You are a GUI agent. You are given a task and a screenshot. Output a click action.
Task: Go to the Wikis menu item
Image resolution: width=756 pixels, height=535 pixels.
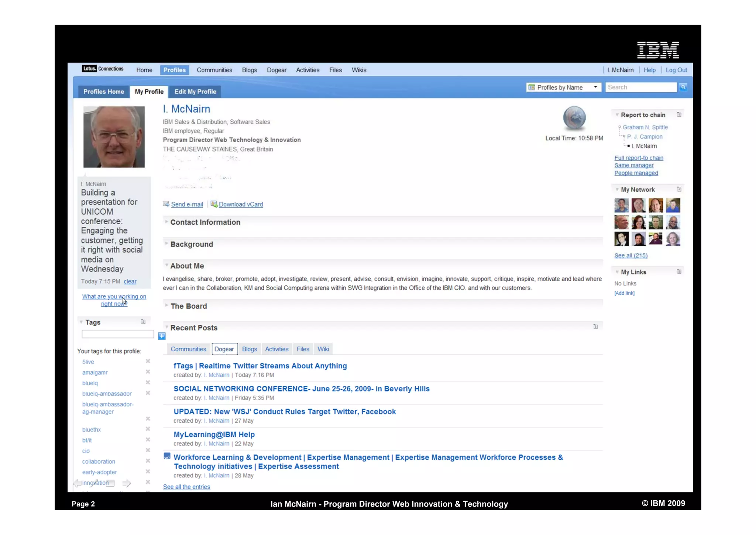pos(359,70)
